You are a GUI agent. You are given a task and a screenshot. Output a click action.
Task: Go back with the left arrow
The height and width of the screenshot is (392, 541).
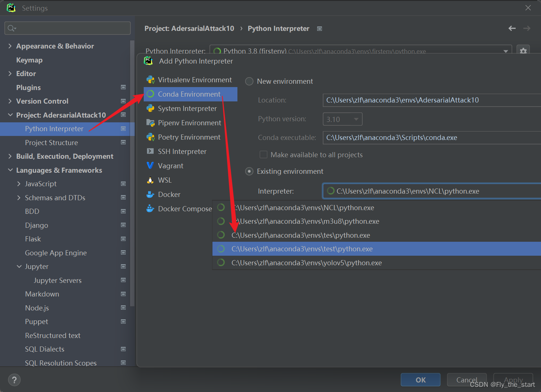512,28
